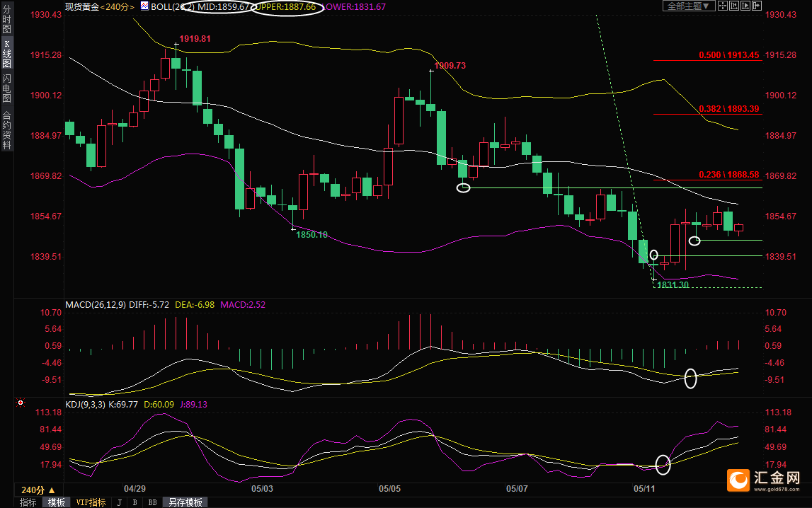This screenshot has width=812, height=508.
Task: Click the jump-to-start chart axis icon
Action: click(x=734, y=6)
